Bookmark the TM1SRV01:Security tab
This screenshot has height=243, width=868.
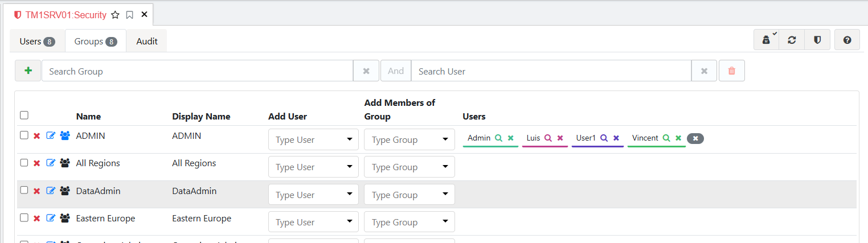[130, 15]
